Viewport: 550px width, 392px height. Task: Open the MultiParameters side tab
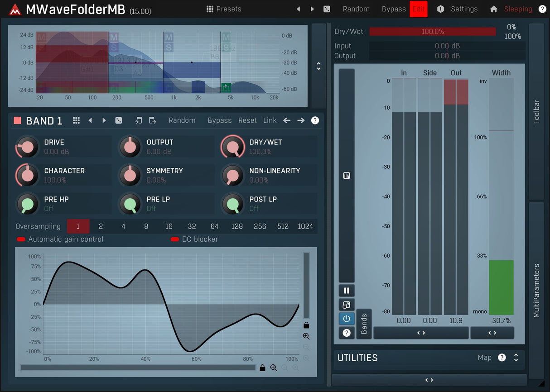pyautogui.click(x=536, y=290)
